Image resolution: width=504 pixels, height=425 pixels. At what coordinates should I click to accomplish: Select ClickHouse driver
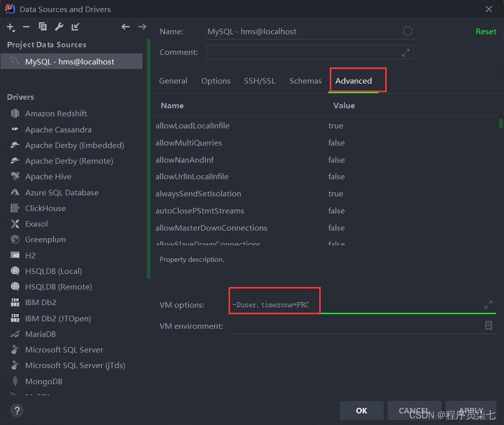pos(45,208)
